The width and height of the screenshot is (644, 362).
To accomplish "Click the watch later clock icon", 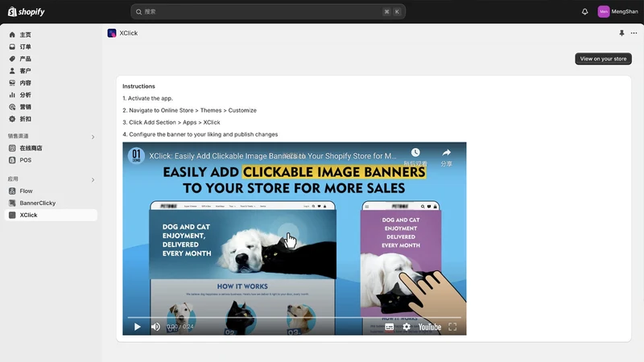I will pyautogui.click(x=415, y=153).
